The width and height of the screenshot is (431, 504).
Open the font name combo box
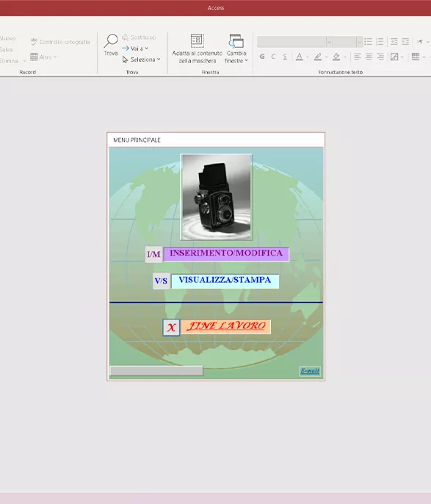294,42
